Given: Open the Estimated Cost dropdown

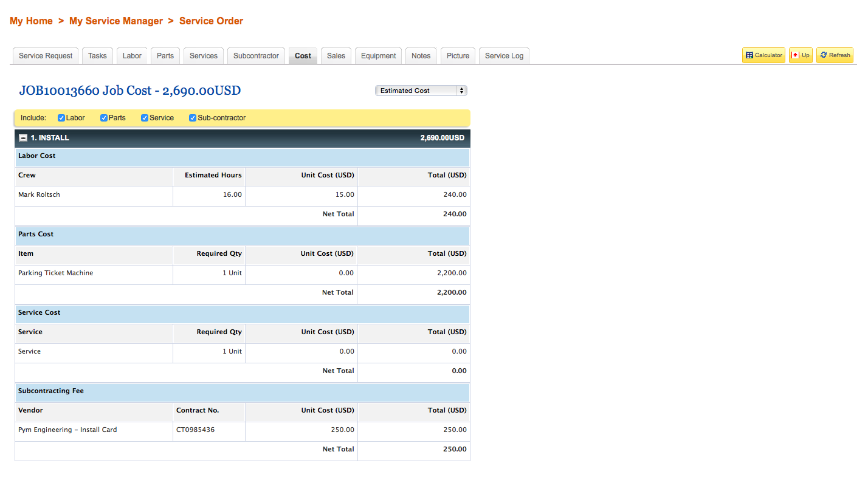Looking at the screenshot, I should [x=421, y=91].
